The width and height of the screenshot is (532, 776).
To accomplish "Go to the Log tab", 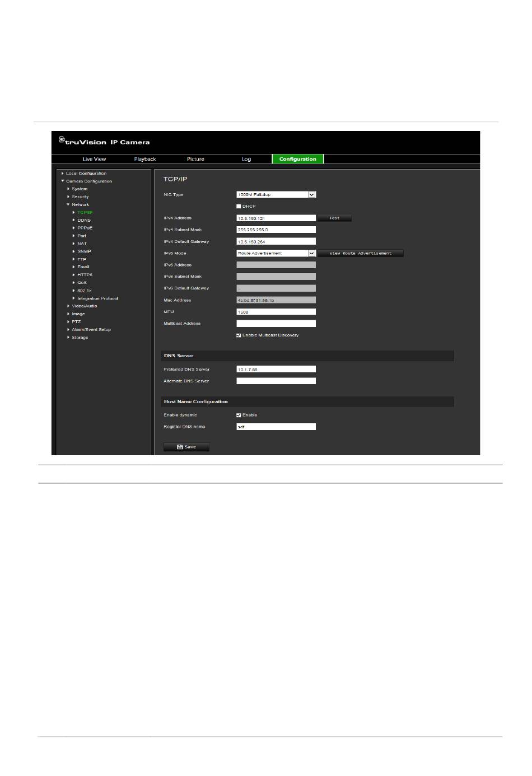I will [246, 159].
